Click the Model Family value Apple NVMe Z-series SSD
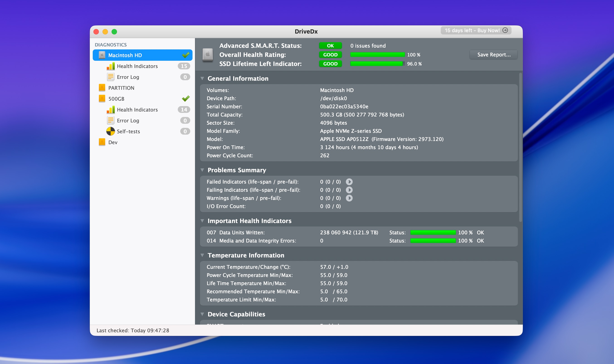The width and height of the screenshot is (614, 364). coord(351,131)
